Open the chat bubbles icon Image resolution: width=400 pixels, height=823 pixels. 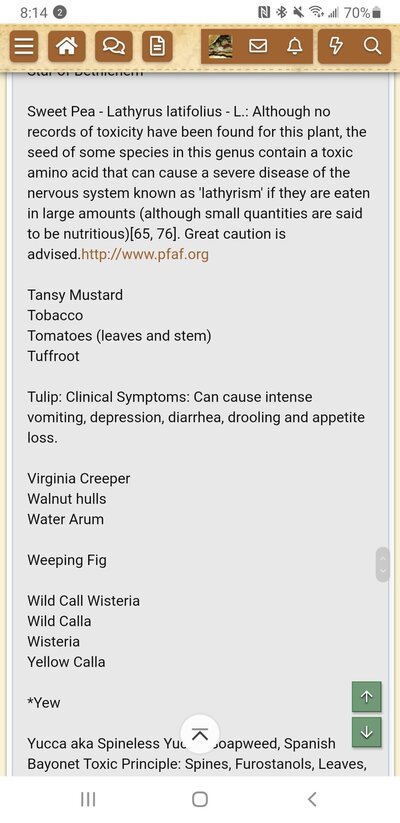tap(113, 46)
